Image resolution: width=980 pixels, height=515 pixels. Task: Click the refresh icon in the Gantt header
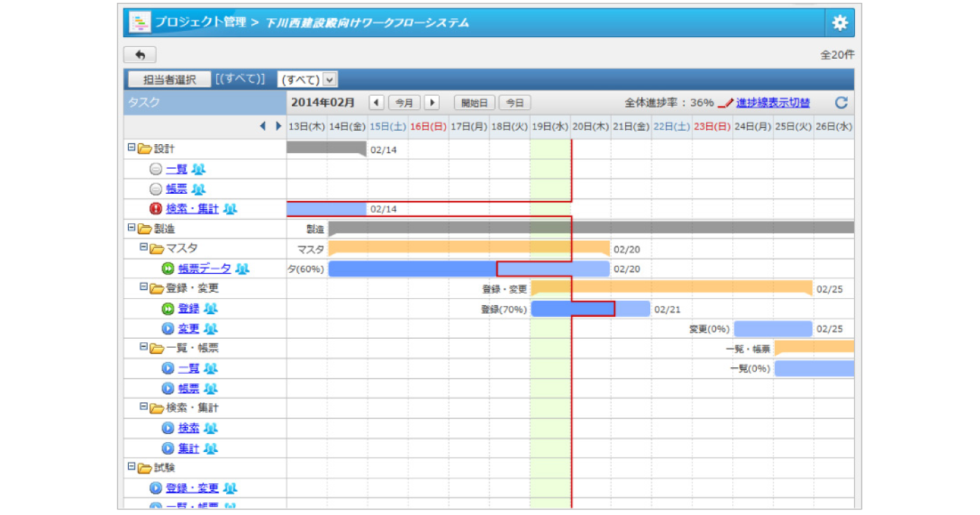click(x=841, y=103)
